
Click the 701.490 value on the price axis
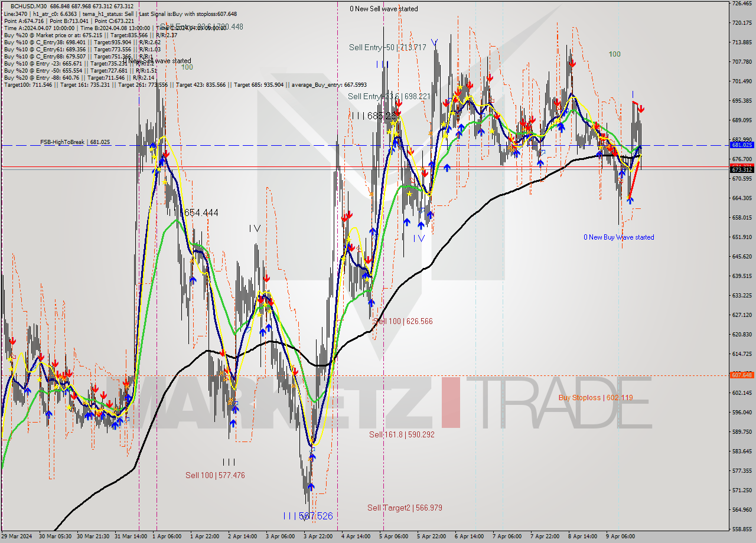point(742,81)
